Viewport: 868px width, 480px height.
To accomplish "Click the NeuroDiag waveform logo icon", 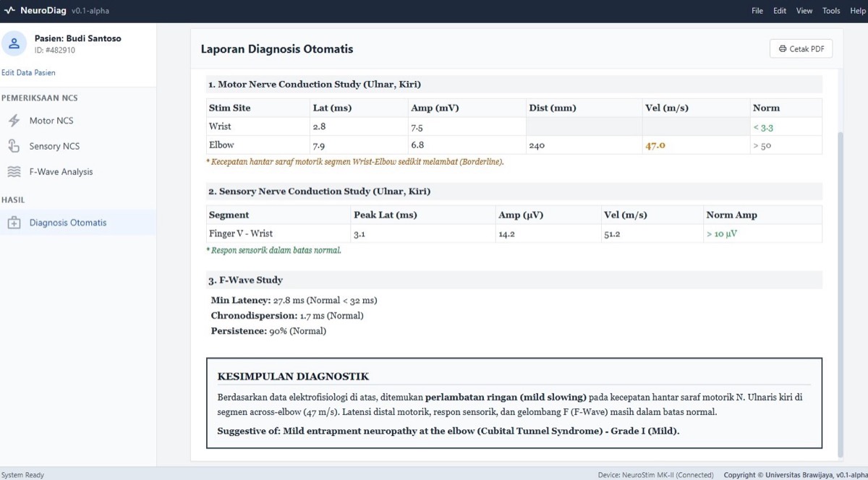I will 9,11.
